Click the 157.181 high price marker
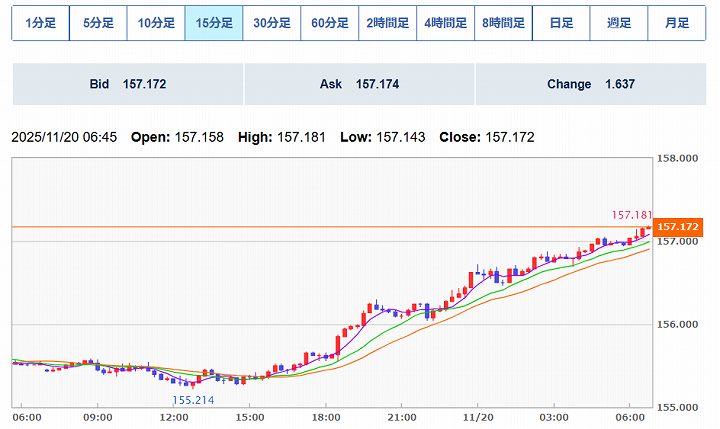 [631, 215]
